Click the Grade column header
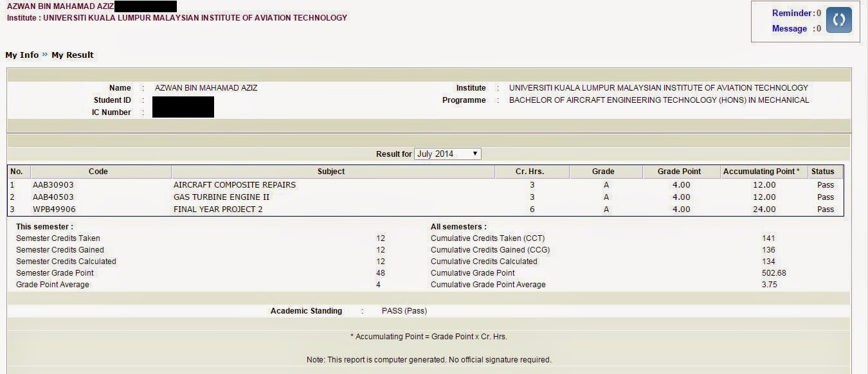Image resolution: width=868 pixels, height=374 pixels. tap(603, 172)
